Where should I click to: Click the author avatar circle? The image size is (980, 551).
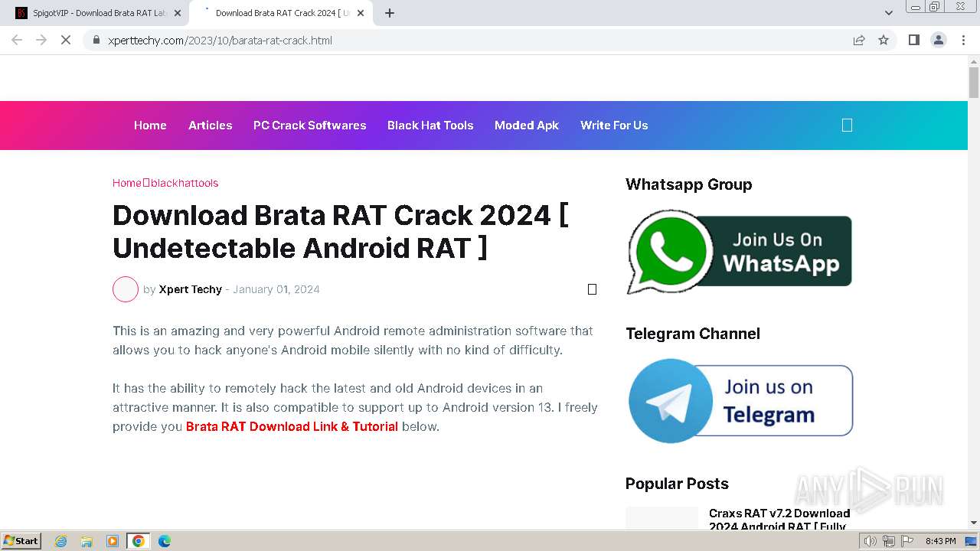pos(126,289)
